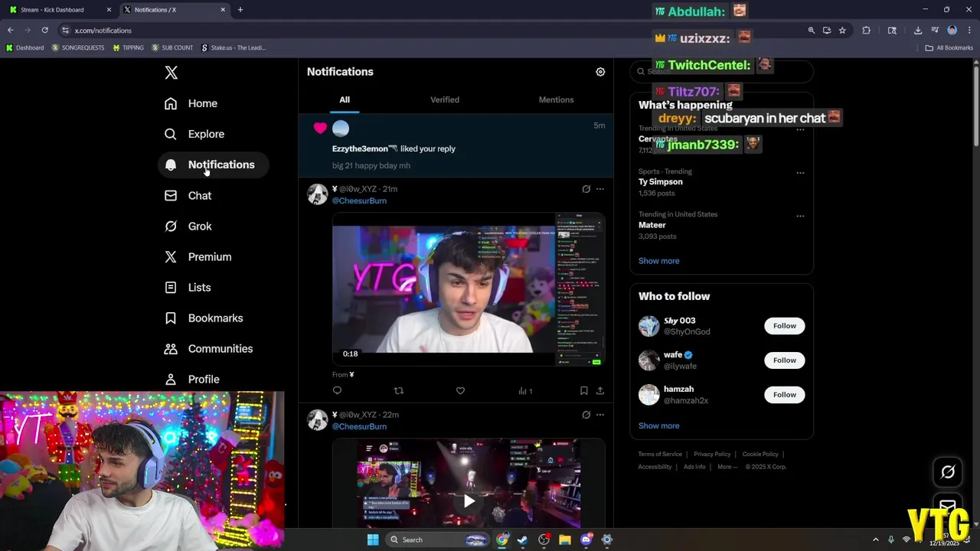Expand the More footer menu

[727, 467]
